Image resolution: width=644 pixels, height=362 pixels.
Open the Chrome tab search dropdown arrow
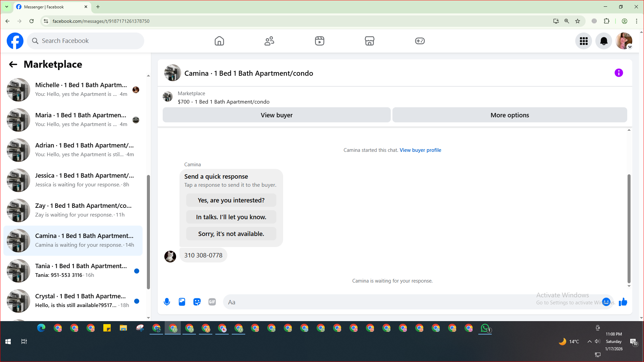(x=7, y=7)
